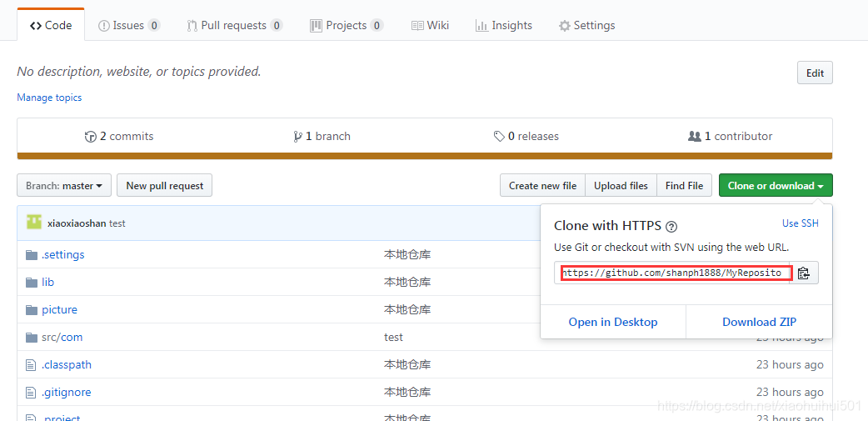Viewport: 868px width, 421px height.
Task: Toggle the Clone or download dropdown
Action: click(776, 186)
